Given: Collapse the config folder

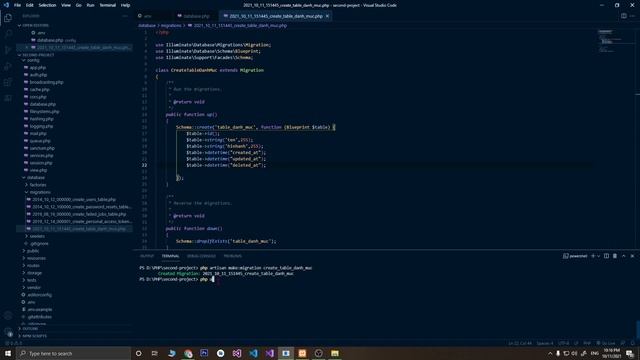Looking at the screenshot, I should (x=33, y=60).
